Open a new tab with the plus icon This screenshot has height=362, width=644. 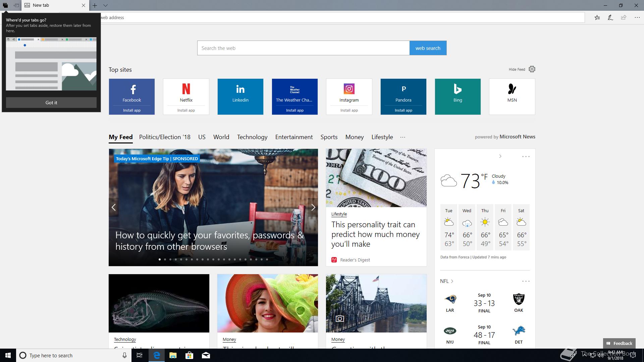pos(95,5)
